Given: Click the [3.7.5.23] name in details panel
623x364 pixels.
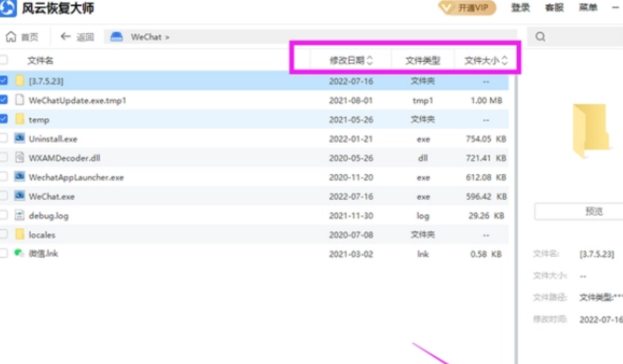Looking at the screenshot, I should [x=597, y=254].
